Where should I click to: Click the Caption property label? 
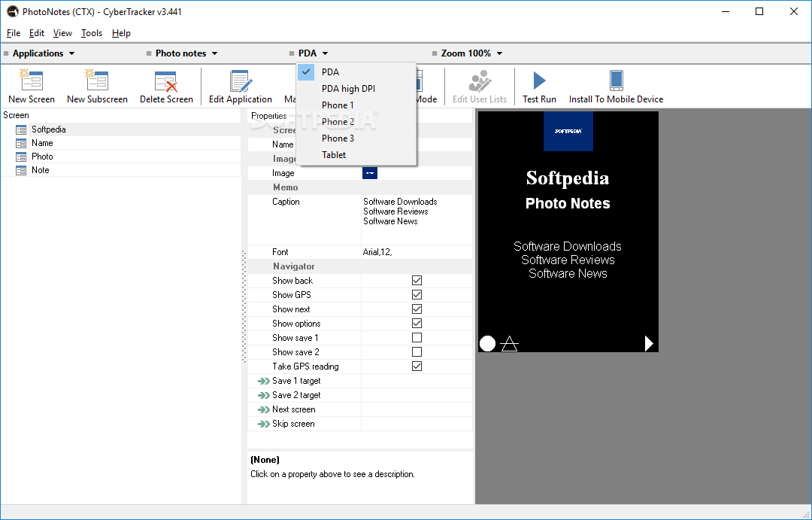[x=286, y=202]
